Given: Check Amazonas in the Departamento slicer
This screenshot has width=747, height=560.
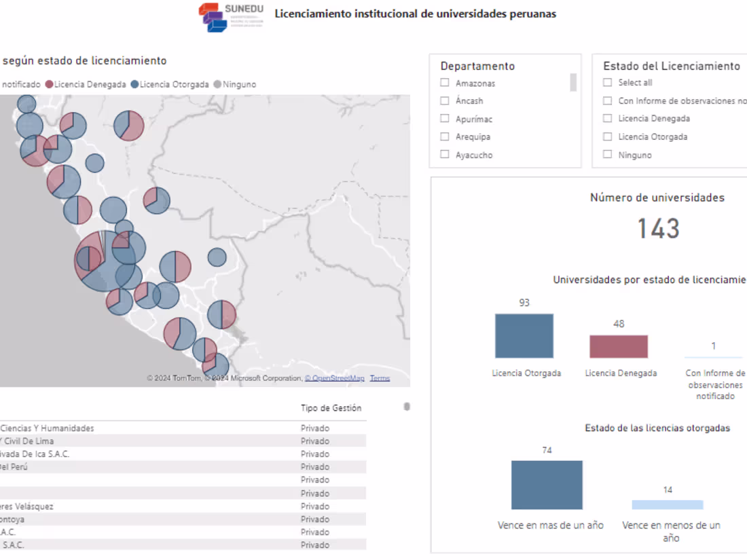Looking at the screenshot, I should 445,83.
